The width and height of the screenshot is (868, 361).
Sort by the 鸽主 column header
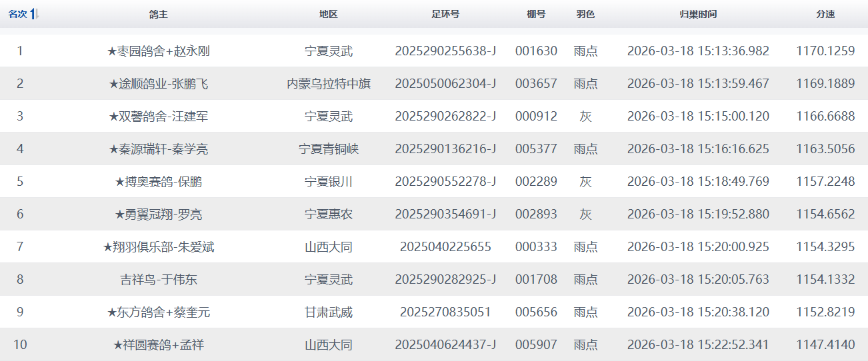(159, 14)
